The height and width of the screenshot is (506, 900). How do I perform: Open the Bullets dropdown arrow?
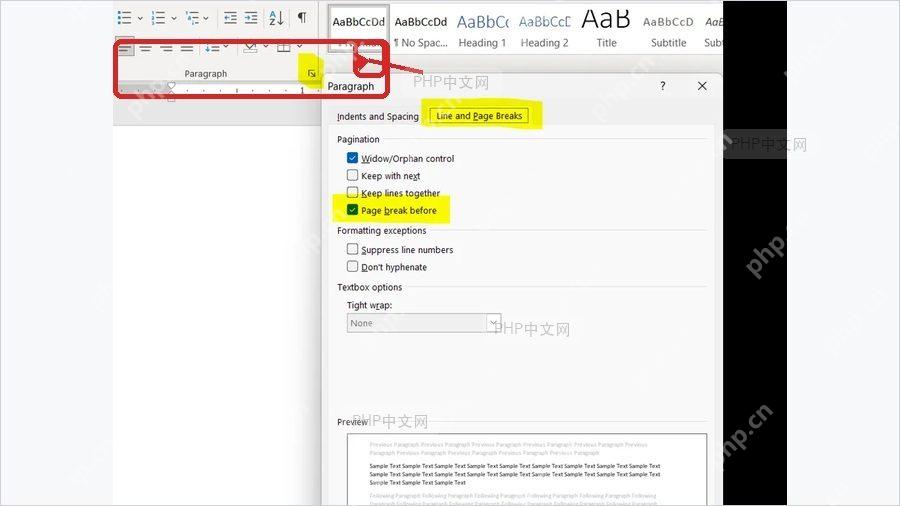140,18
